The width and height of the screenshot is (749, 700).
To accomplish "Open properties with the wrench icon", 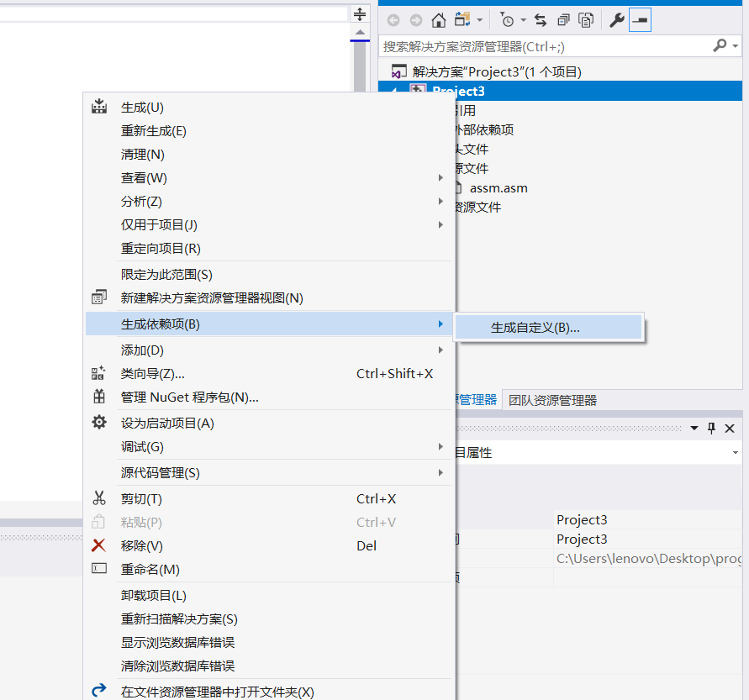I will click(x=617, y=20).
